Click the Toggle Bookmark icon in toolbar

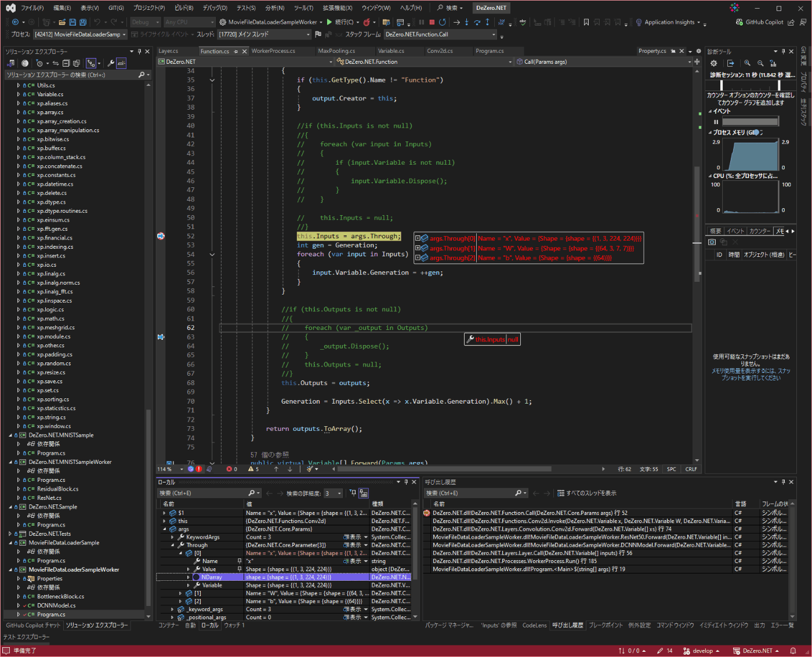click(586, 22)
